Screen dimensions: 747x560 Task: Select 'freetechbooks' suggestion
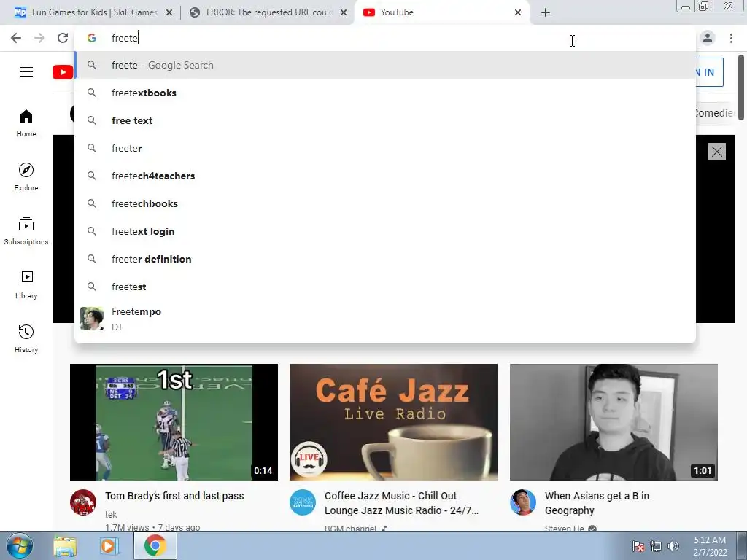[x=385, y=203]
